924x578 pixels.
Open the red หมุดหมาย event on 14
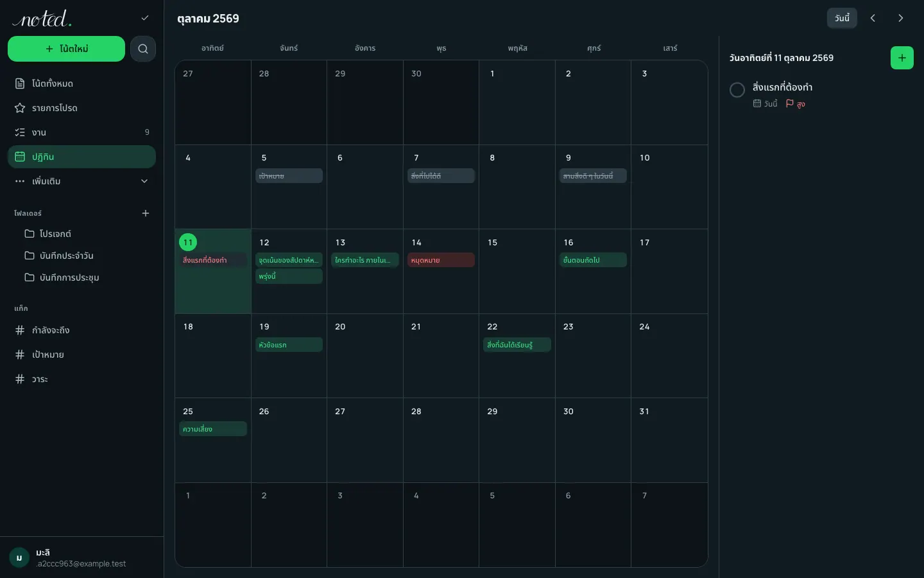[441, 260]
